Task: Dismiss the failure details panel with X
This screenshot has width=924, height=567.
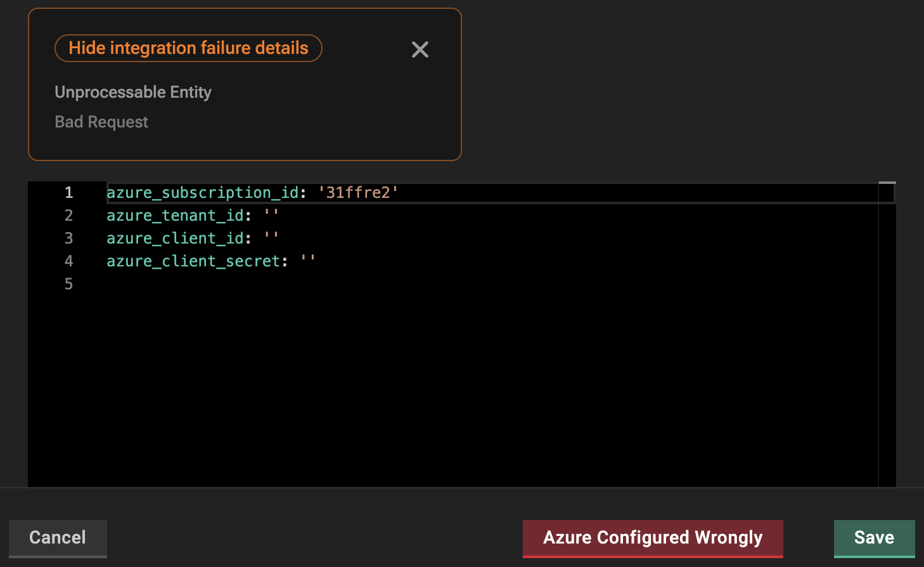Action: click(x=420, y=49)
